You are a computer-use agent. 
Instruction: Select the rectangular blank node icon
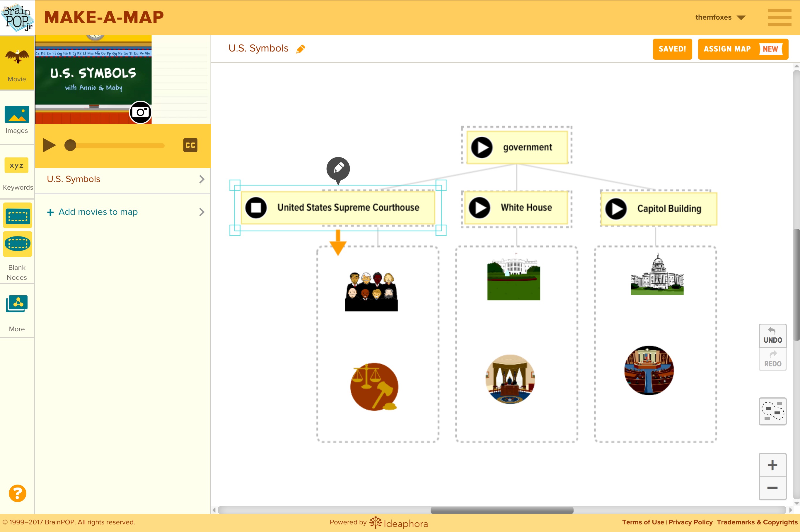[x=17, y=216]
